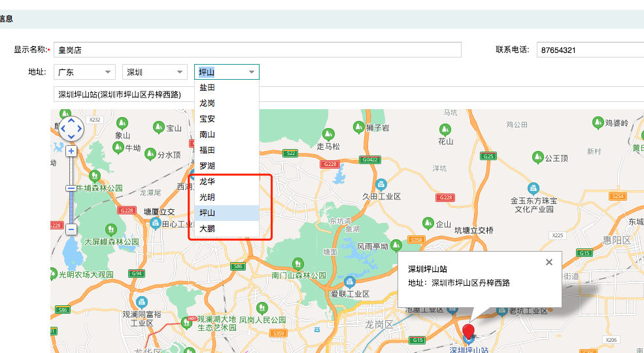Click the 鸡婆岭 mountain icon
The height and width of the screenshot is (353, 644).
pyautogui.click(x=598, y=122)
